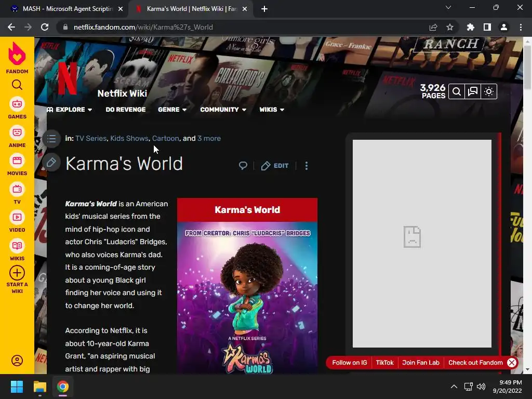Viewport: 532px width, 399px height.
Task: Click Check out Fandom link
Action: point(475,363)
